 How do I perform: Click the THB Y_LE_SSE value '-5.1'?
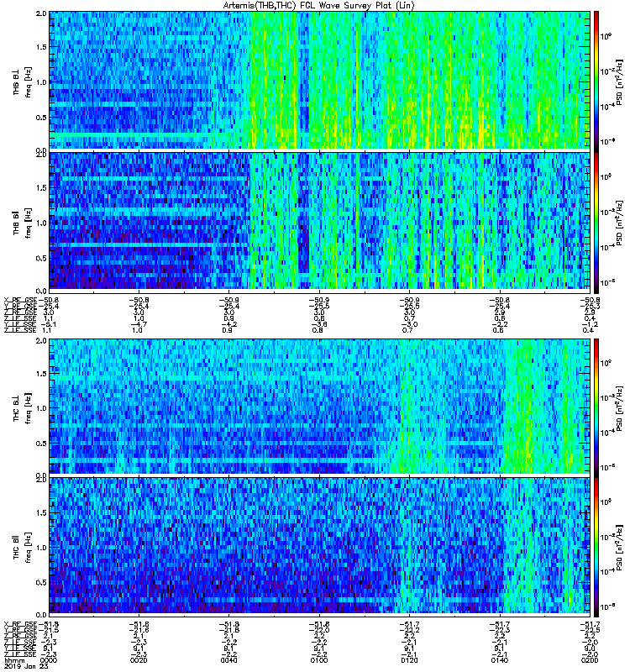48,324
